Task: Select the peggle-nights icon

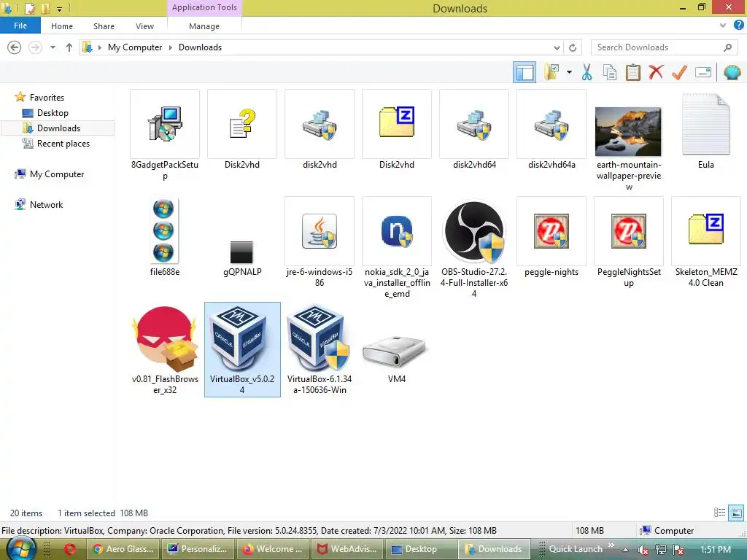Action: point(551,231)
